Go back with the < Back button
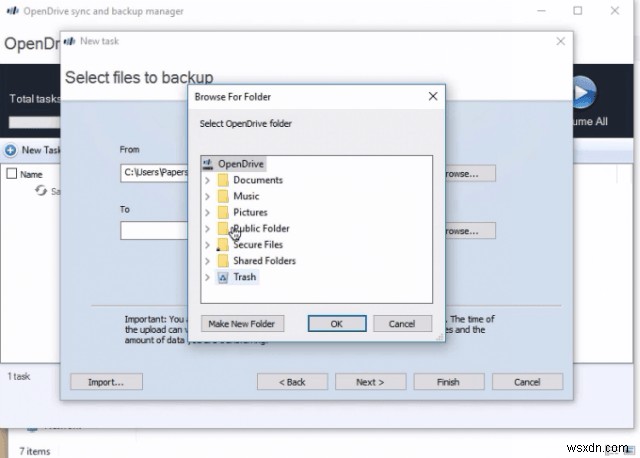Image resolution: width=640 pixels, height=458 pixels. point(292,382)
